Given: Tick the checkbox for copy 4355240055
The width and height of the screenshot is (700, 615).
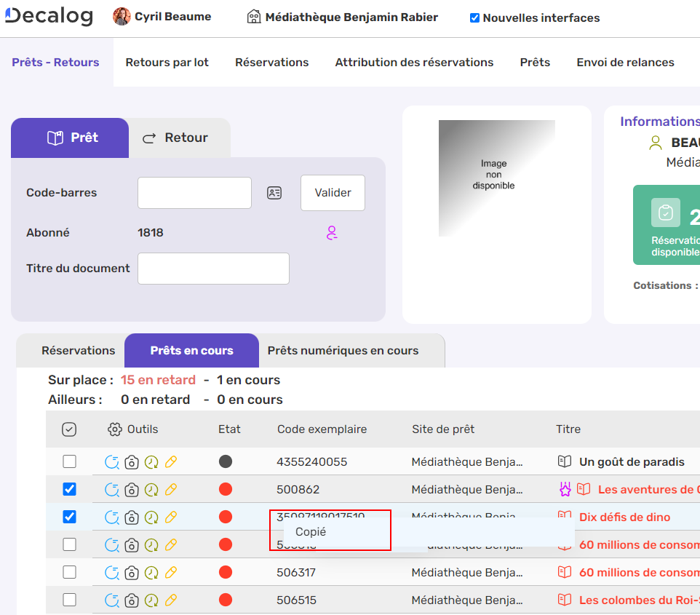Looking at the screenshot, I should [x=69, y=461].
